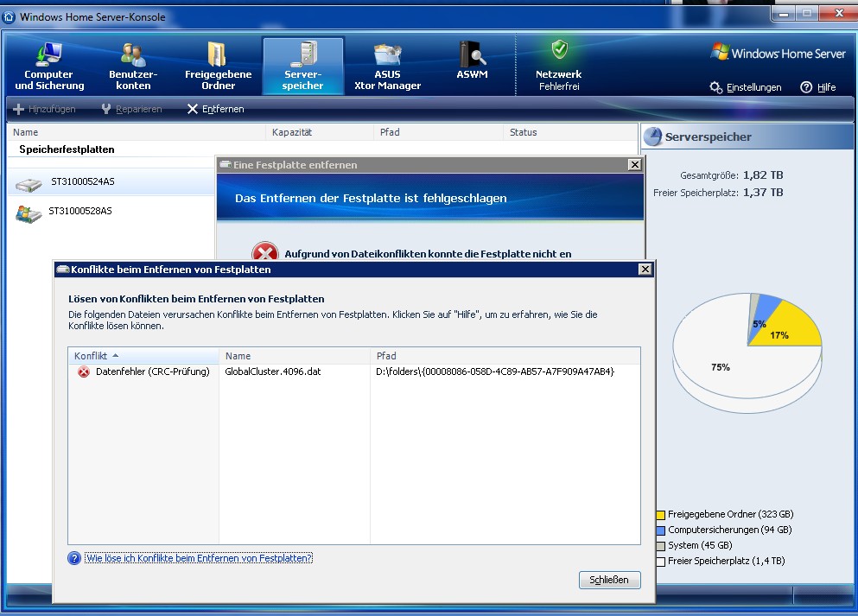Open Einstellungen settings
This screenshot has width=858, height=616.
pos(746,87)
